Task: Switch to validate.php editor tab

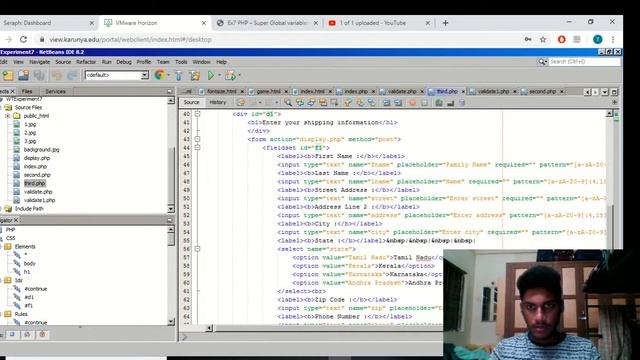Action: (x=402, y=91)
